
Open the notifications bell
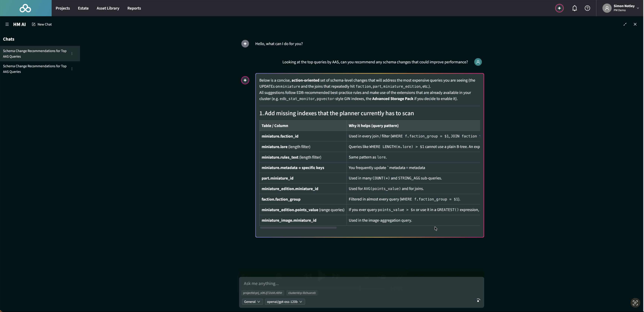(x=574, y=8)
